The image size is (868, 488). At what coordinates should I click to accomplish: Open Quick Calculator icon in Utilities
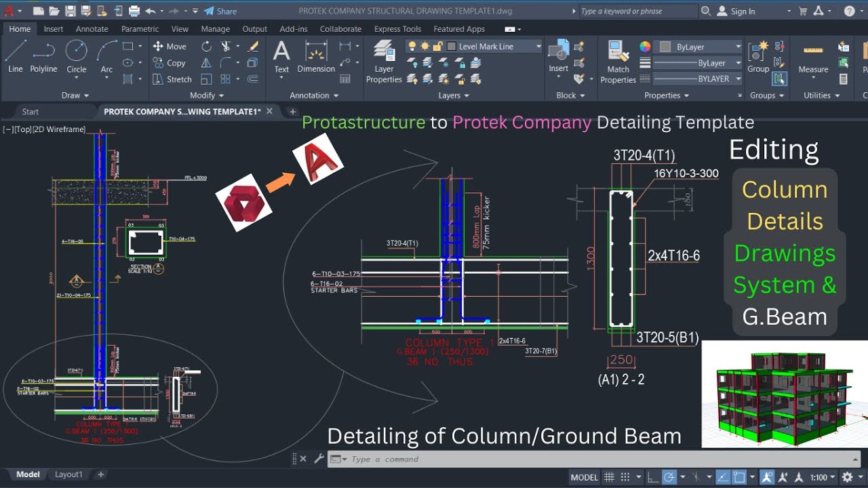coord(844,79)
